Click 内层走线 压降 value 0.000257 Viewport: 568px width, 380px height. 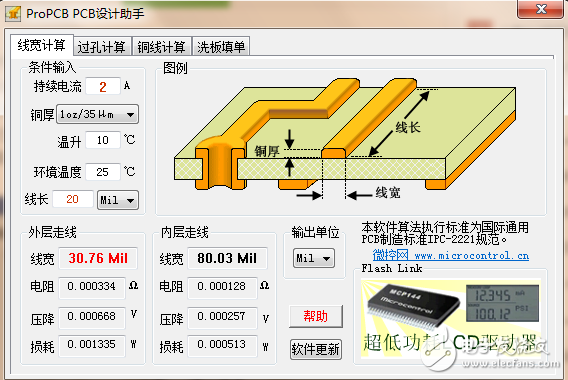pyautogui.click(x=222, y=317)
